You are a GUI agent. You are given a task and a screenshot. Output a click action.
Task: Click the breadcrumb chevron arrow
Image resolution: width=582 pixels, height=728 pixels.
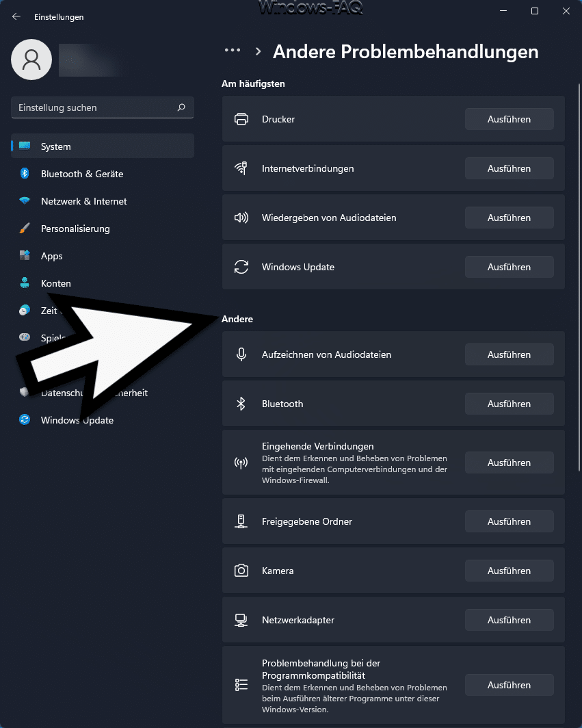[259, 51]
